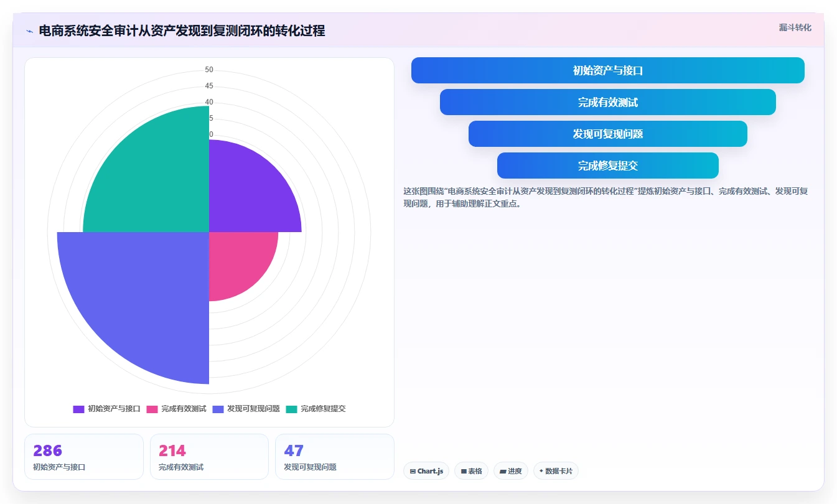Click the description paragraph under the funnel
837x504 pixels.
point(606,197)
